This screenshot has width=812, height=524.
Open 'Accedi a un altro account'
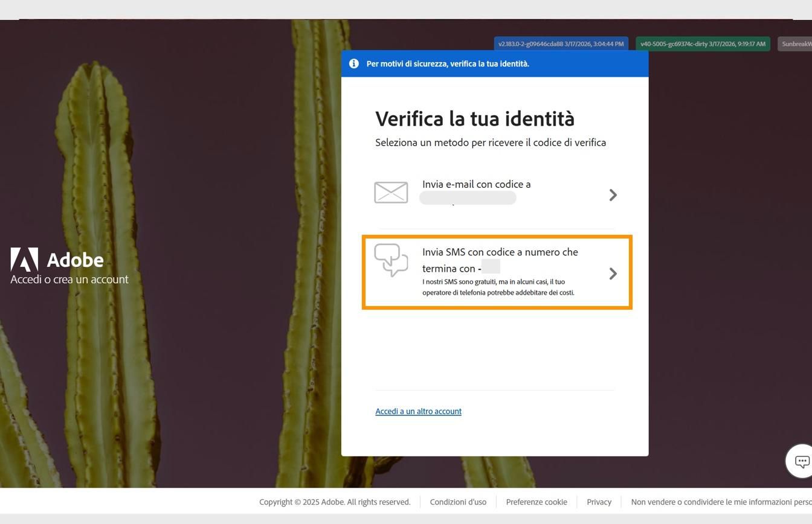click(418, 411)
